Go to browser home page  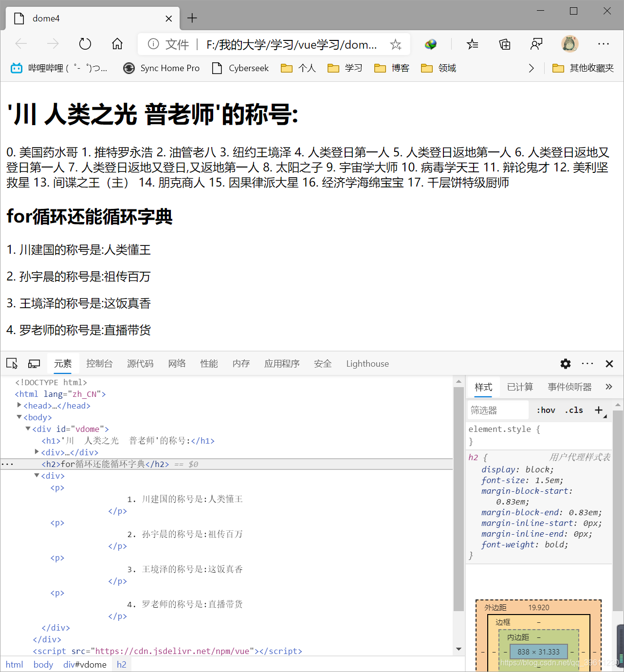click(x=117, y=44)
